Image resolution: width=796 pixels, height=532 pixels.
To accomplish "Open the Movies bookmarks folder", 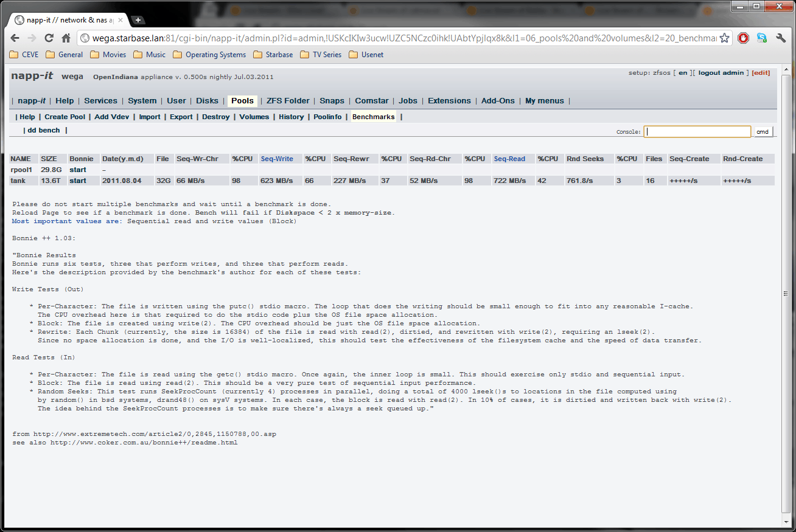I will pos(108,55).
